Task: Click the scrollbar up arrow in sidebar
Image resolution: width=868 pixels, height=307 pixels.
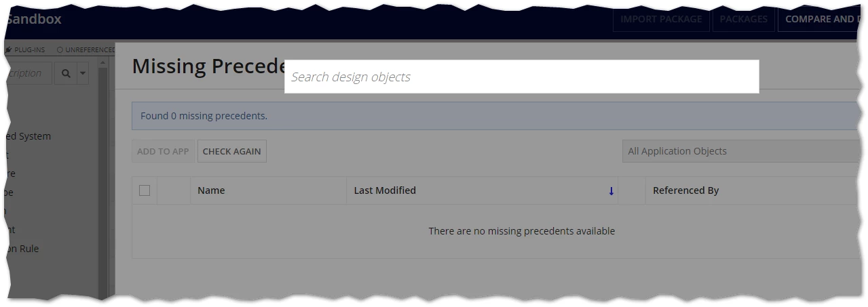Action: [x=103, y=62]
